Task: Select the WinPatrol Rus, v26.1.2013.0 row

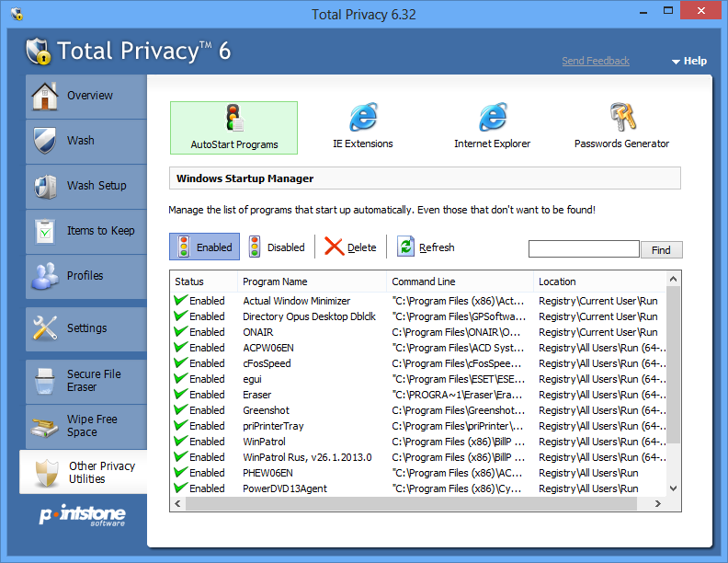Action: click(419, 457)
